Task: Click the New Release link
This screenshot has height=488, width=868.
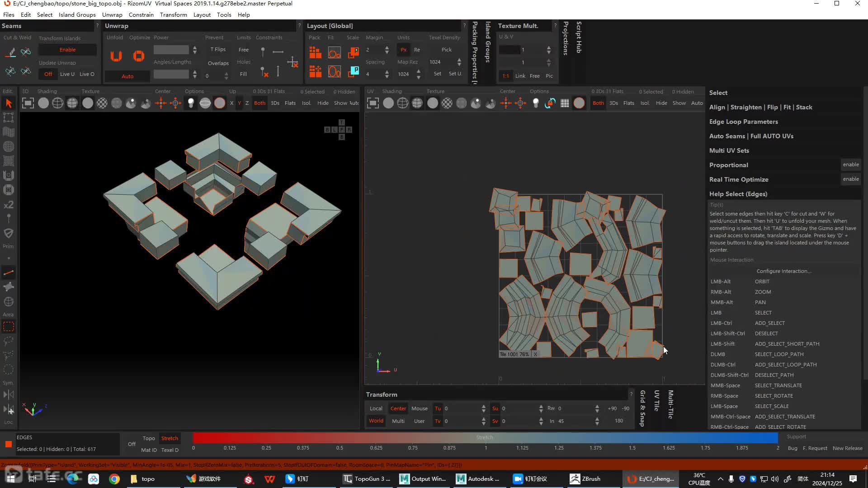Action: [848, 448]
